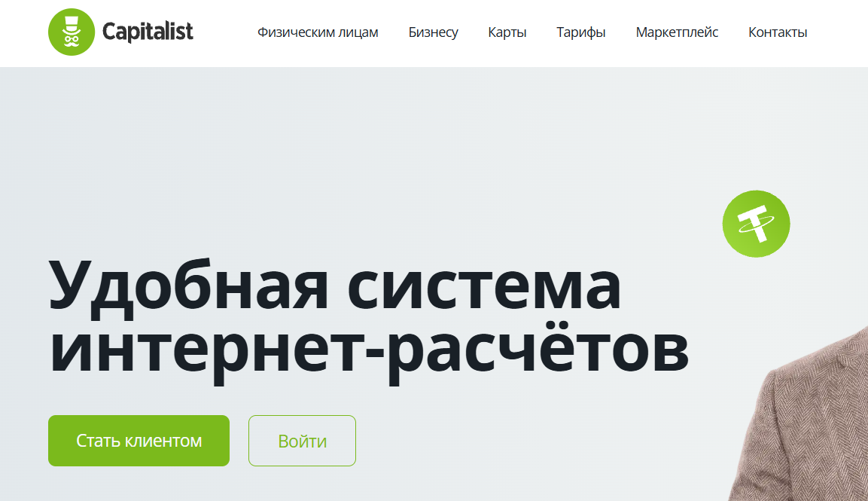
Task: Click the Войти login button
Action: coord(302,441)
